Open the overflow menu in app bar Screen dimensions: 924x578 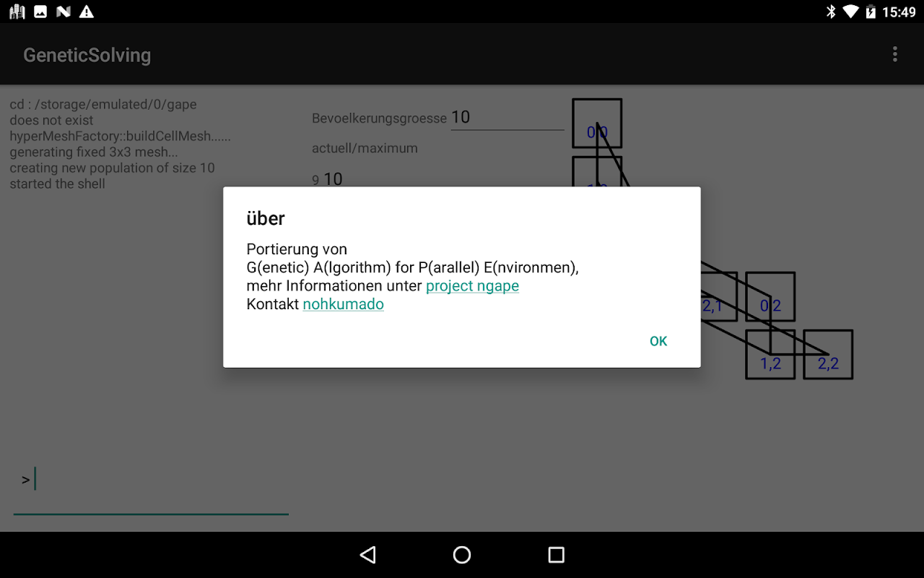(895, 54)
